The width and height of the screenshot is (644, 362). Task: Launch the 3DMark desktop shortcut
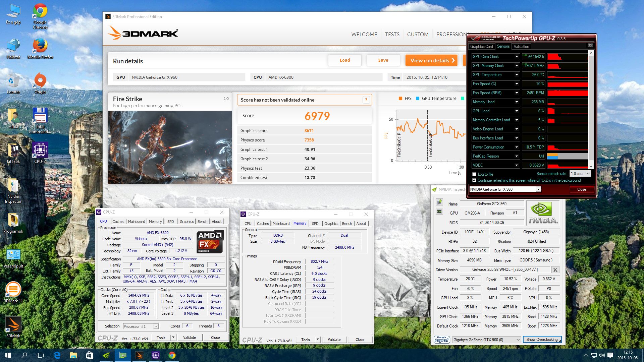click(13, 327)
